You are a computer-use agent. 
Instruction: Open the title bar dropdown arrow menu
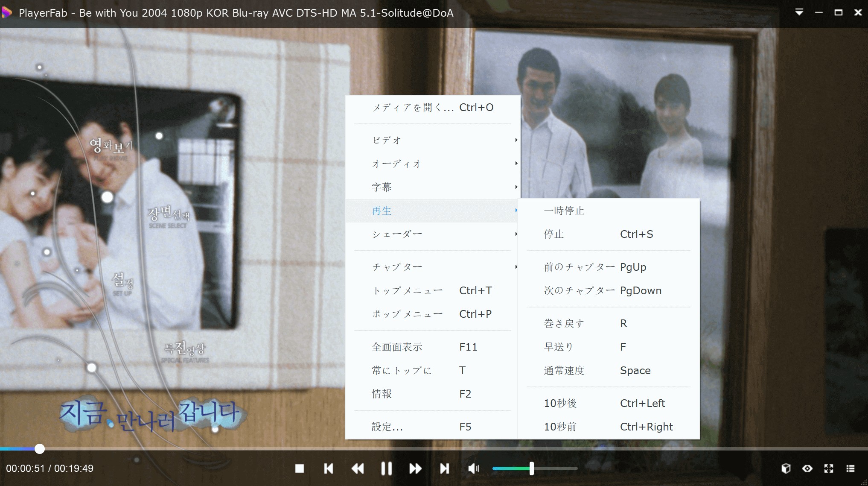click(799, 12)
